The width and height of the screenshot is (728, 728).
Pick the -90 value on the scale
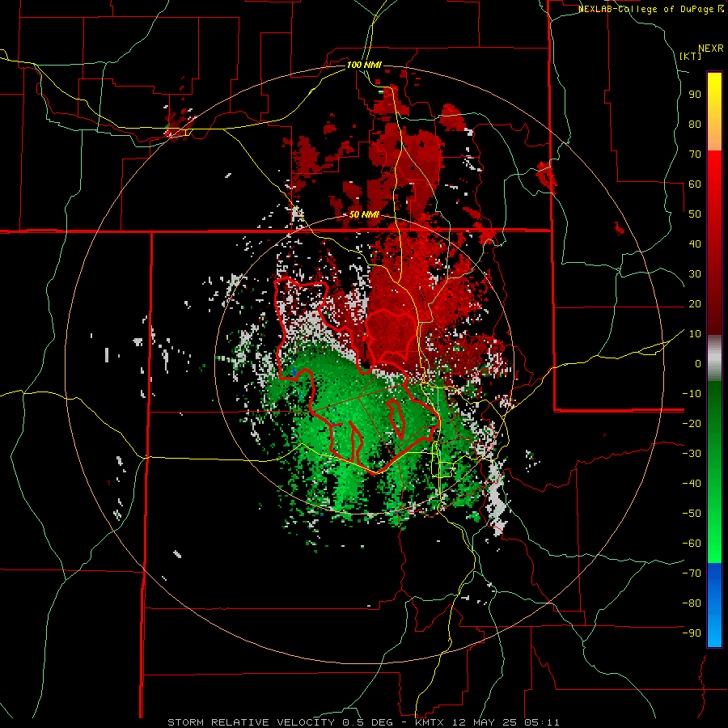tap(692, 633)
